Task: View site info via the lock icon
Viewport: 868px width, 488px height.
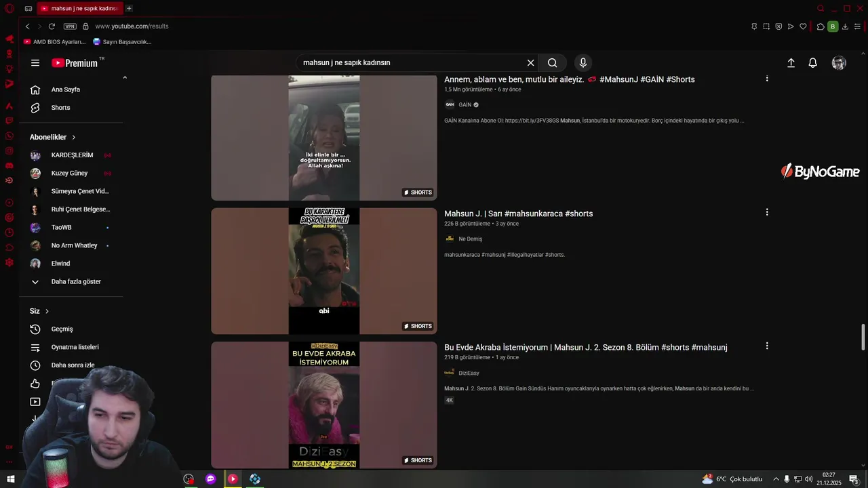Action: pos(85,26)
